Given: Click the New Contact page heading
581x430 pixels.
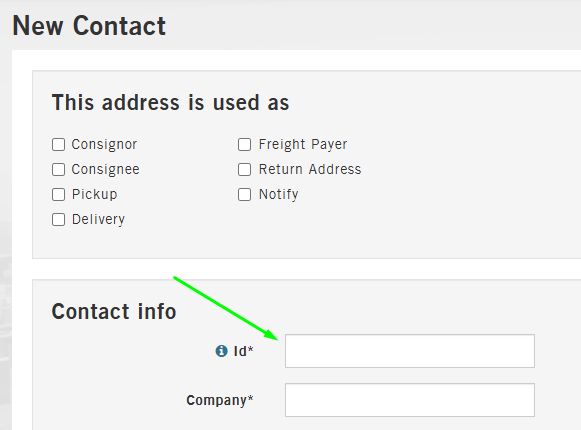Looking at the screenshot, I should click(89, 26).
